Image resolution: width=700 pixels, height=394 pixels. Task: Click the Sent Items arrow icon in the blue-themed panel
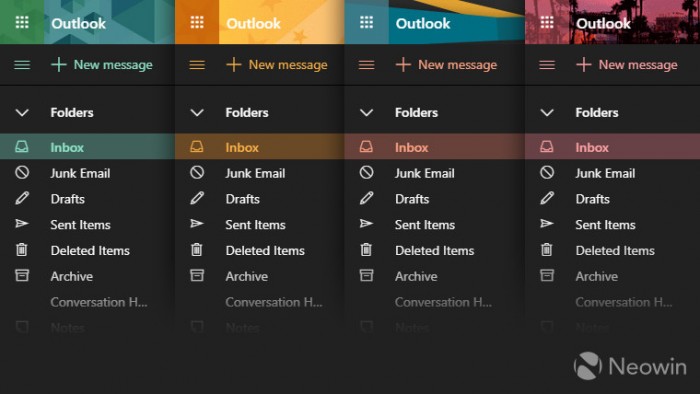click(x=367, y=224)
